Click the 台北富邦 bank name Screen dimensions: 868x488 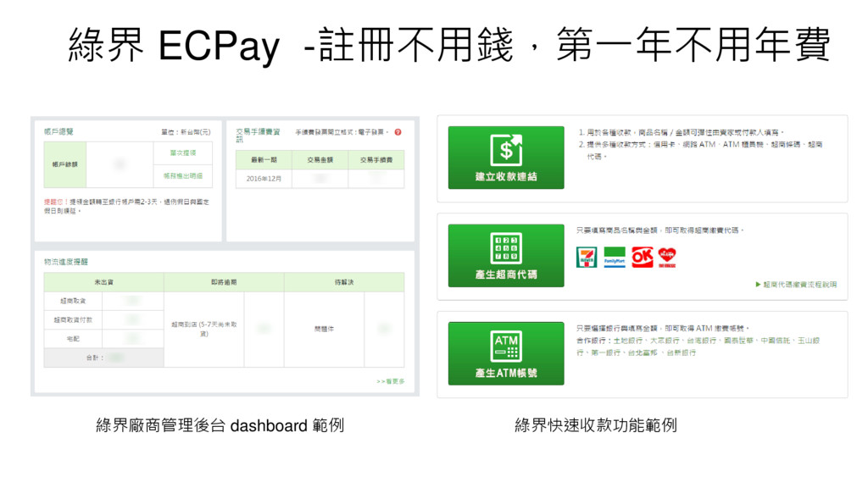tap(643, 352)
